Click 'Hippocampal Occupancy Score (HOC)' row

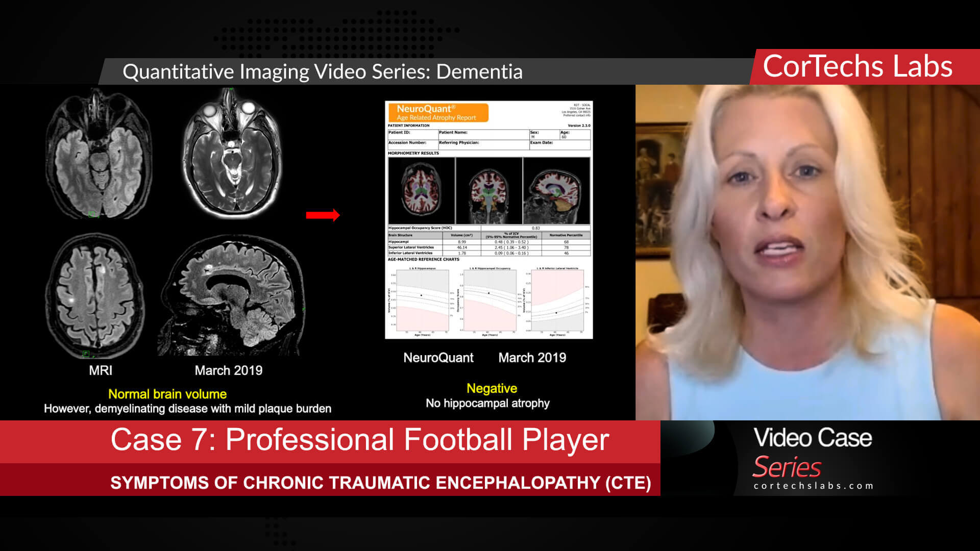pyautogui.click(x=489, y=228)
